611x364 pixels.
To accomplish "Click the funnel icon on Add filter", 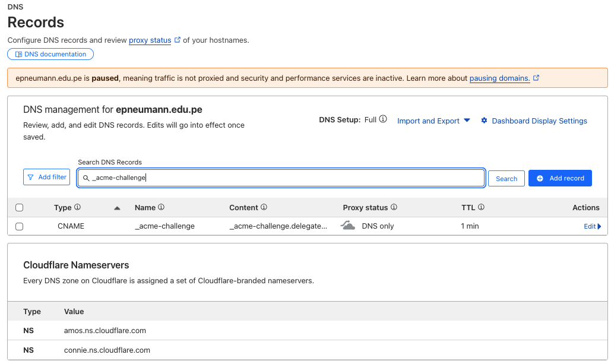I will [x=31, y=178].
